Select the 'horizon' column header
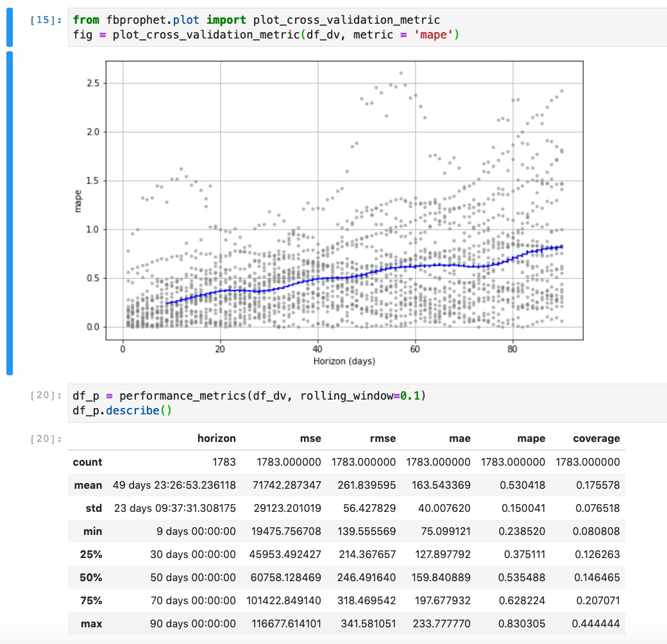 click(218, 438)
